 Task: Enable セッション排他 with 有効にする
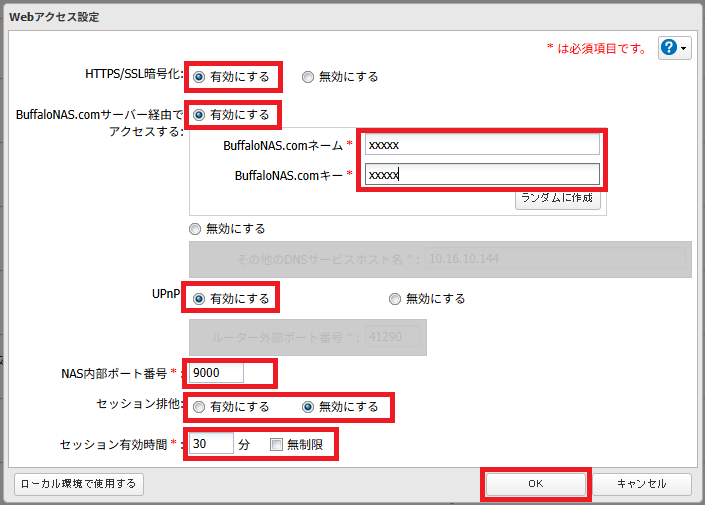pyautogui.click(x=199, y=407)
